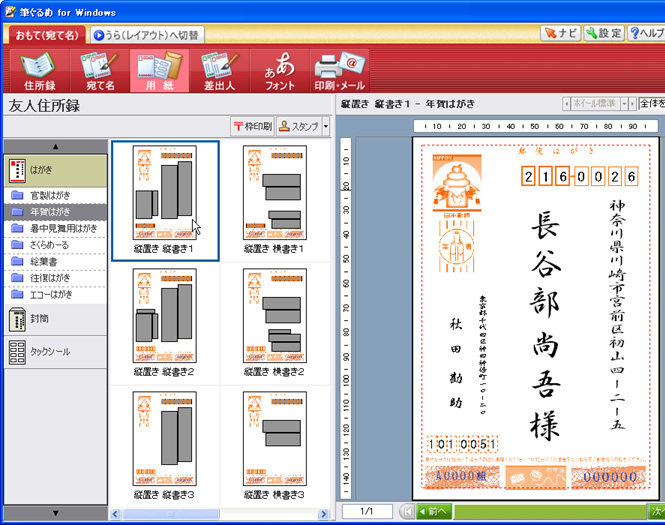Select the 宛て名 addressee tool
This screenshot has height=525, width=665.
pyautogui.click(x=99, y=70)
